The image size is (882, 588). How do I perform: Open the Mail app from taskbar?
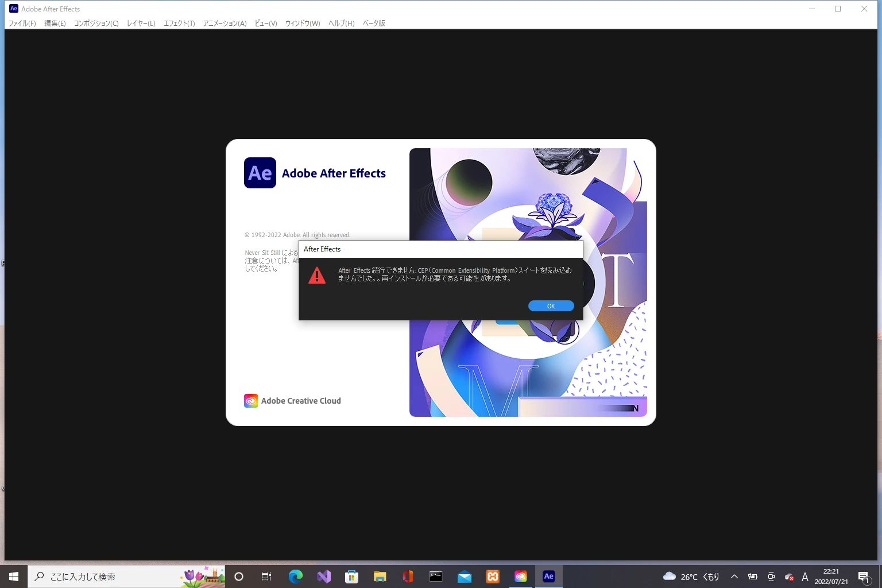[x=465, y=577]
